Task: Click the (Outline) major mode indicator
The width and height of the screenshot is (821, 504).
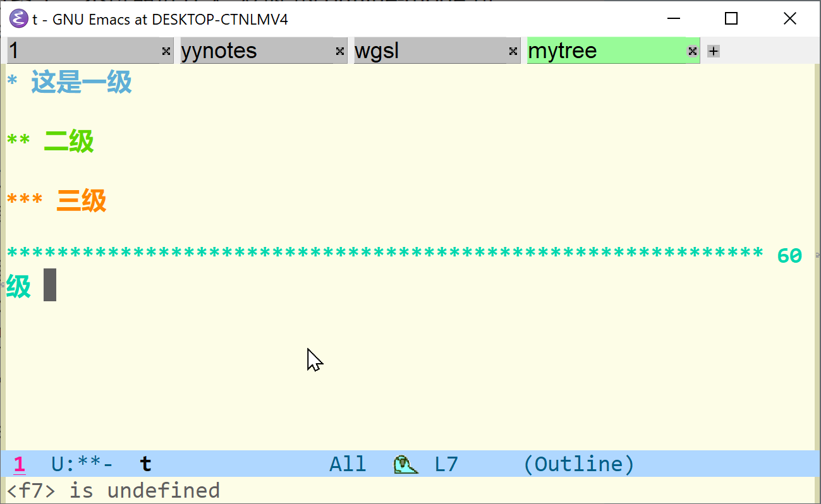Action: click(x=579, y=464)
